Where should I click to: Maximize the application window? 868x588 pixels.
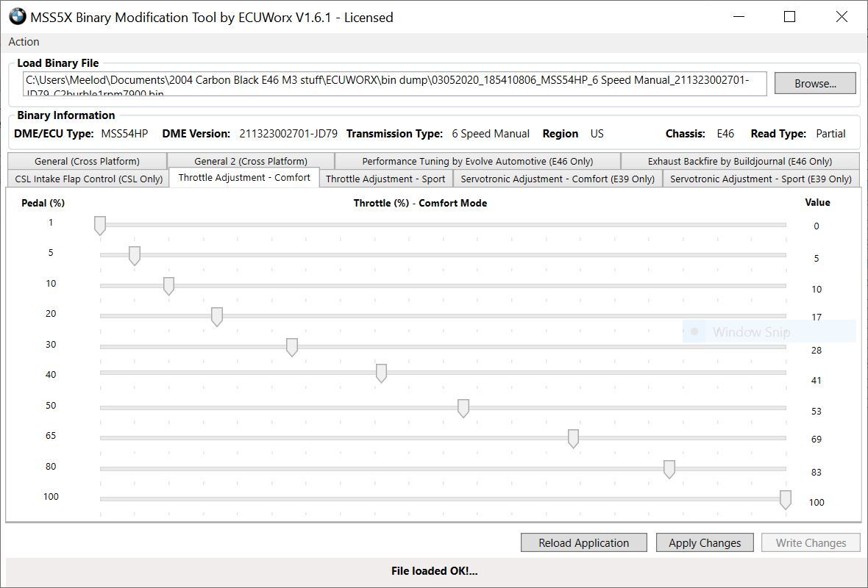coord(789,17)
